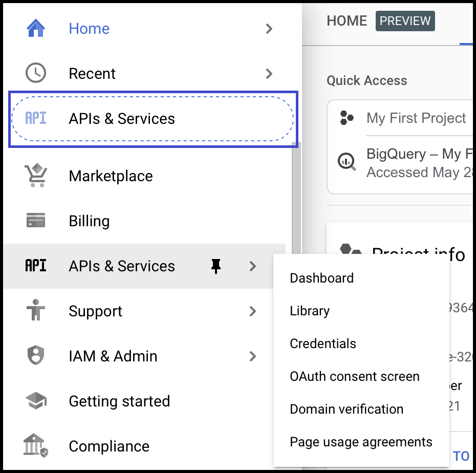Click the BigQuery magnifier icon in Quick Access

click(x=347, y=161)
